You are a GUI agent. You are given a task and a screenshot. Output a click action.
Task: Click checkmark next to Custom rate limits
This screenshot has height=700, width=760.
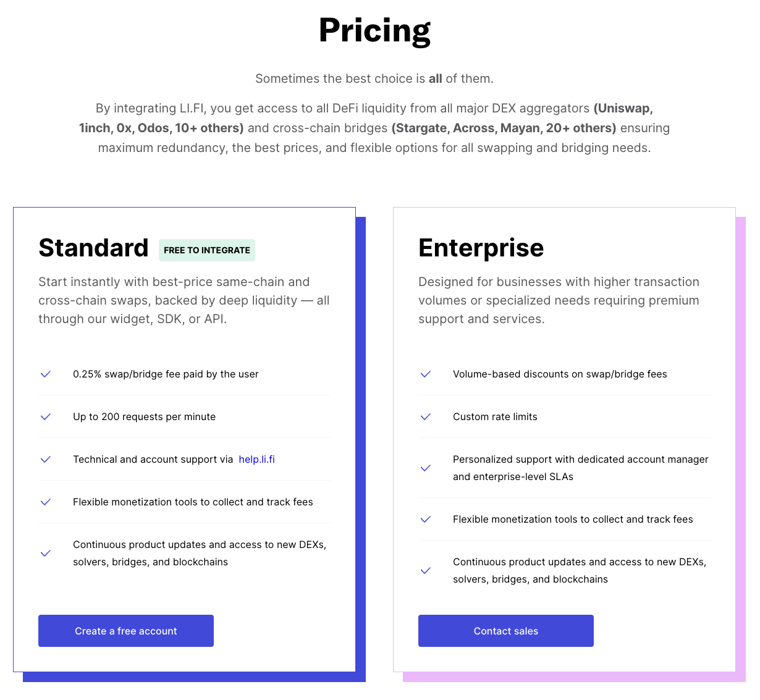pos(426,417)
